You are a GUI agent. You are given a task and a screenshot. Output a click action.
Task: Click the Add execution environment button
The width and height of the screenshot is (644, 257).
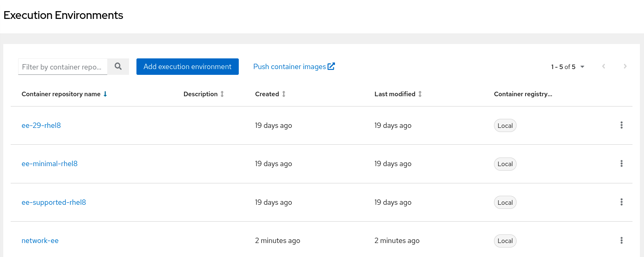click(x=187, y=66)
